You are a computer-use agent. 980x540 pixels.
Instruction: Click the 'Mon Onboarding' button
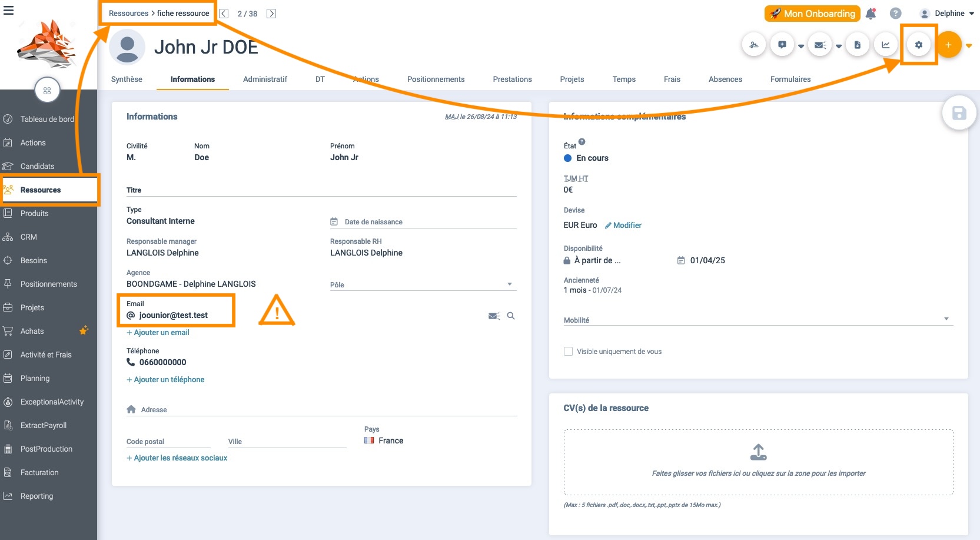click(812, 14)
